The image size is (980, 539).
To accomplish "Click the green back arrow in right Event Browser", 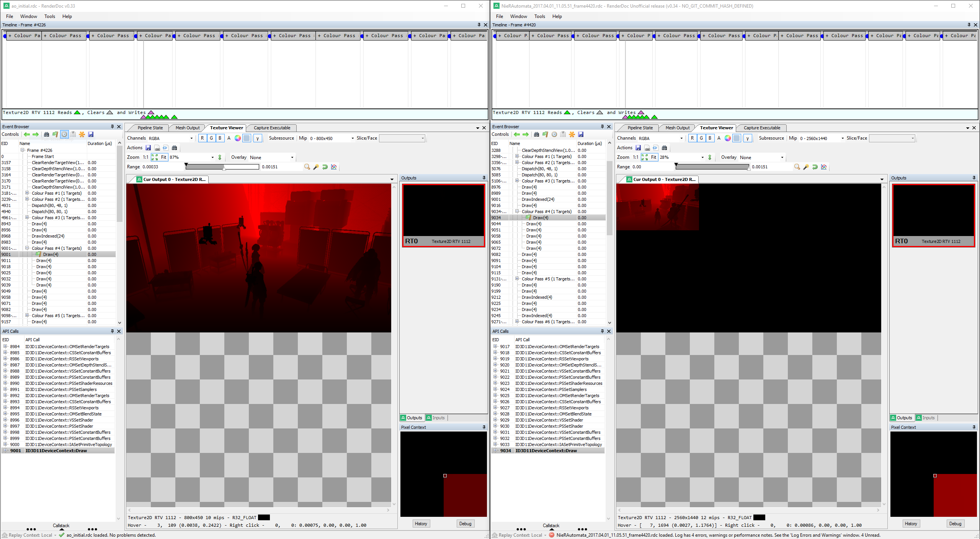I will (x=517, y=134).
